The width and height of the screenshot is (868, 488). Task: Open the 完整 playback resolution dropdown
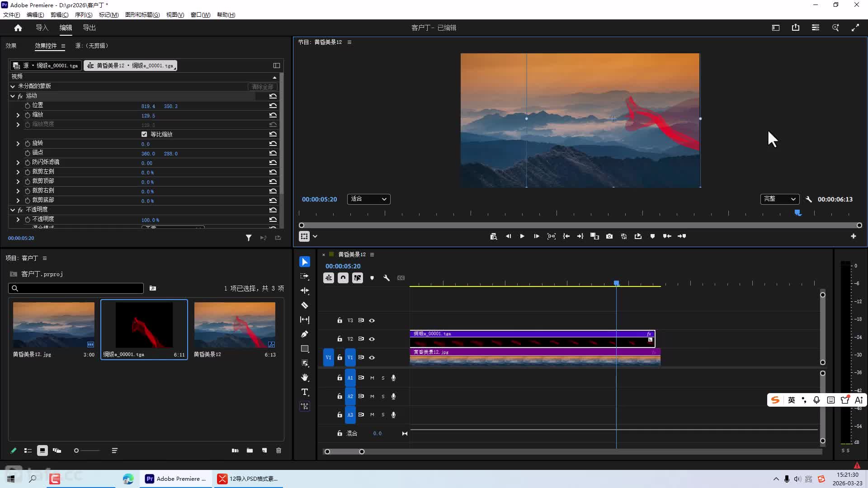pos(779,199)
